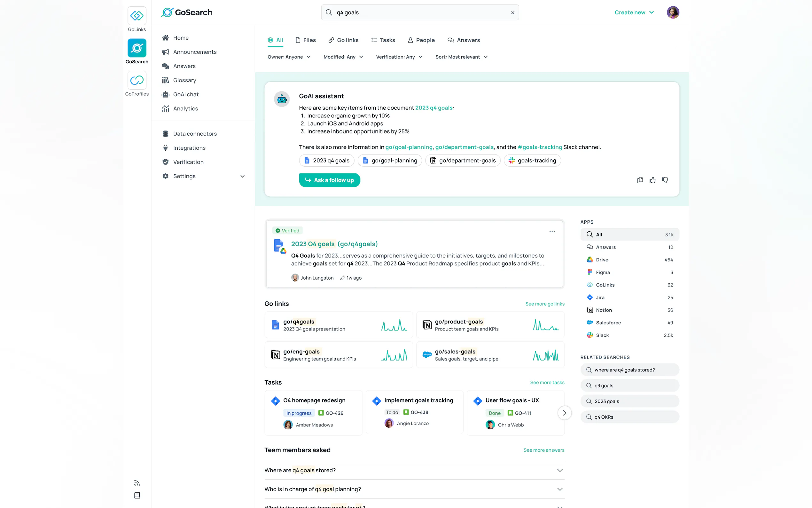Click the thumbs up feedback icon
The width and height of the screenshot is (812, 508).
click(652, 180)
